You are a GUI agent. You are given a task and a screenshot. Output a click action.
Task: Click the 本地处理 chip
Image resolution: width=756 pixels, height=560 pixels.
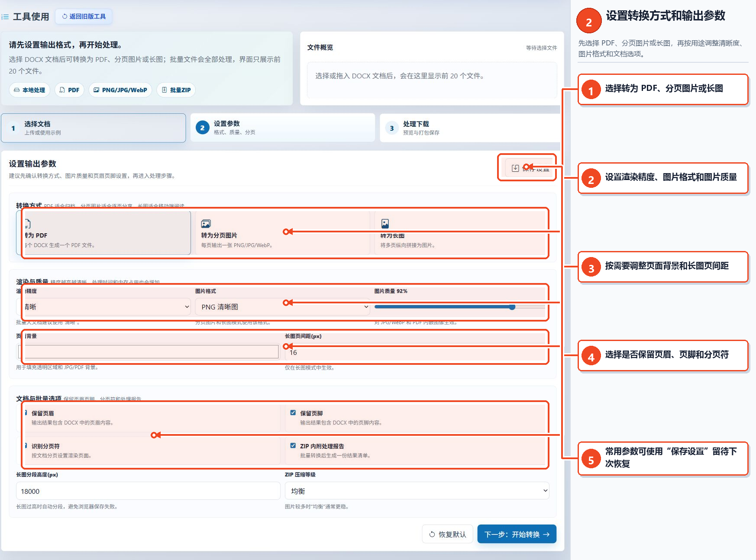point(29,90)
